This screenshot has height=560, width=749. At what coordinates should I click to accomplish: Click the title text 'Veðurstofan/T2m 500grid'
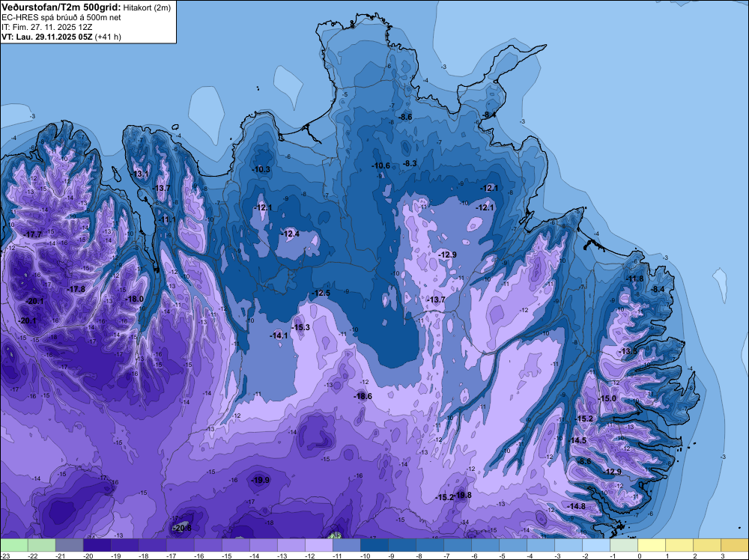[x=61, y=7]
